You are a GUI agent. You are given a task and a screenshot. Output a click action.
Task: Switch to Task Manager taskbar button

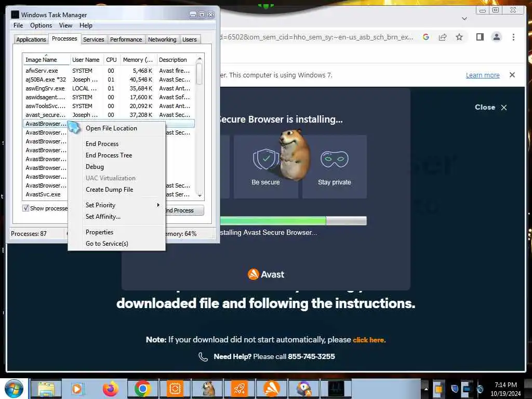336,389
